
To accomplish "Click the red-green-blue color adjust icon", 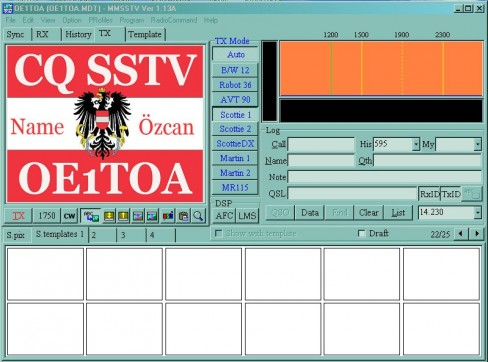I will click(x=168, y=216).
